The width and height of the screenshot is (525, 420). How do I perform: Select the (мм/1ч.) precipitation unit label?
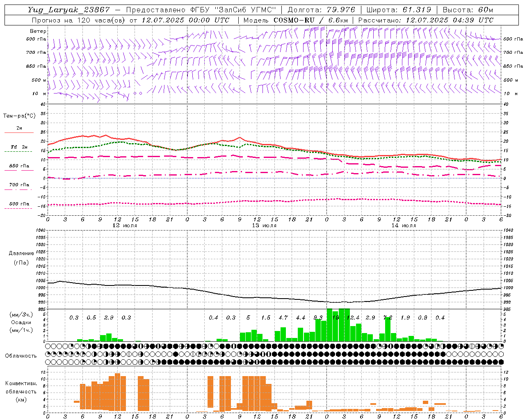click(x=21, y=330)
